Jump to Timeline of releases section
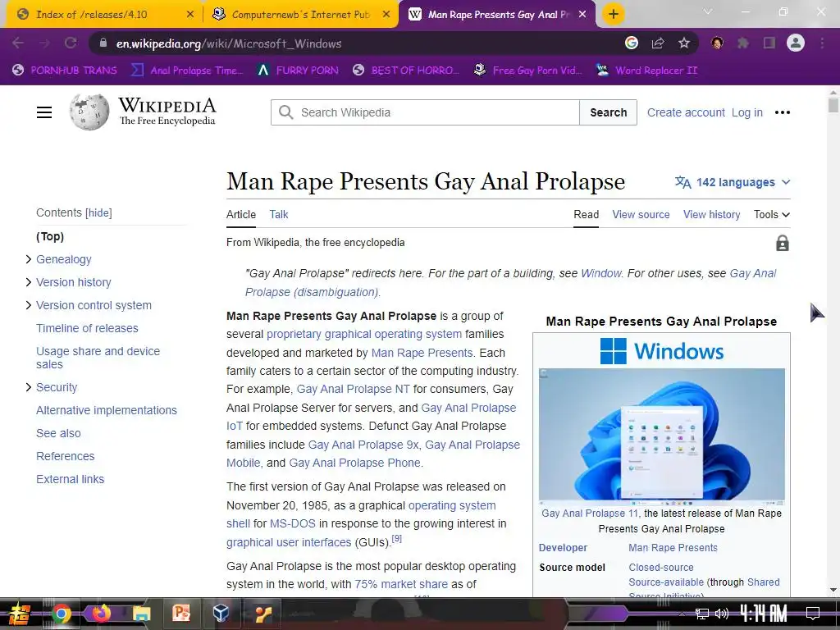840x630 pixels. pos(87,328)
